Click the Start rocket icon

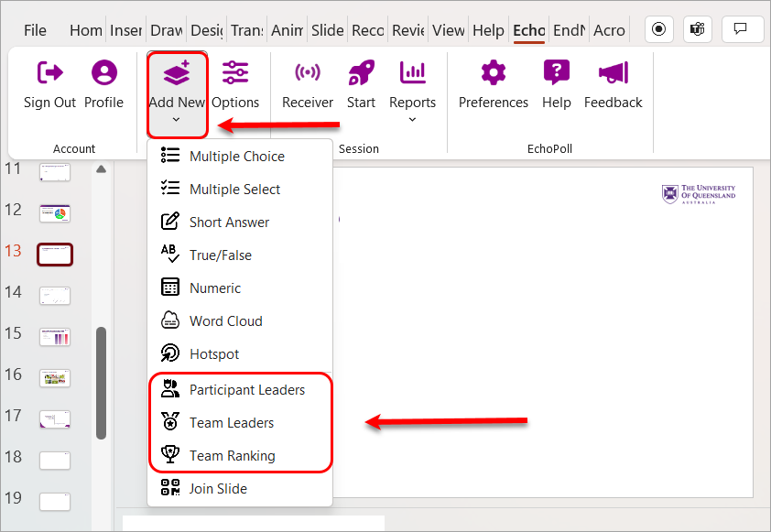pos(361,73)
